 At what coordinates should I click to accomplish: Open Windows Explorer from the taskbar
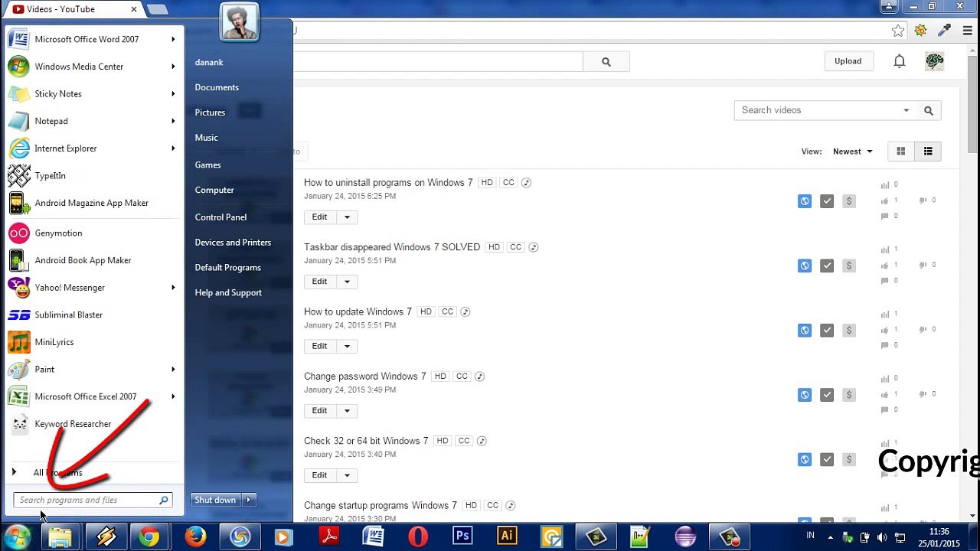[60, 536]
